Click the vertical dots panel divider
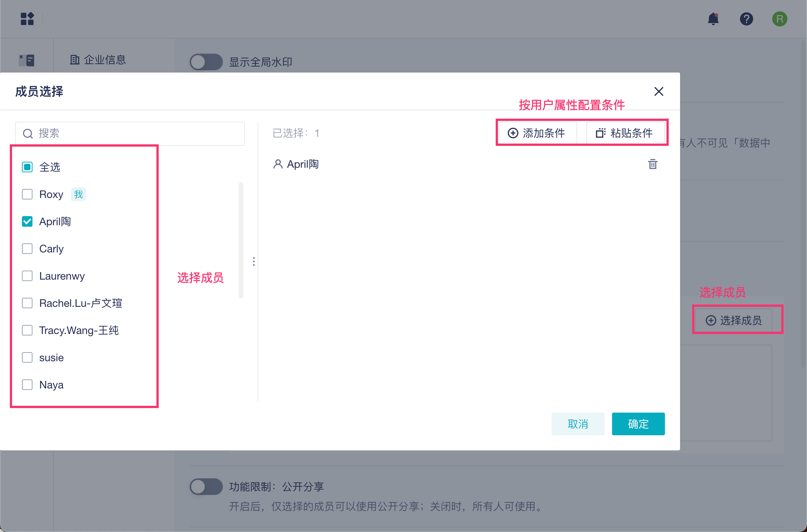Viewport: 807px width, 532px height. click(254, 261)
